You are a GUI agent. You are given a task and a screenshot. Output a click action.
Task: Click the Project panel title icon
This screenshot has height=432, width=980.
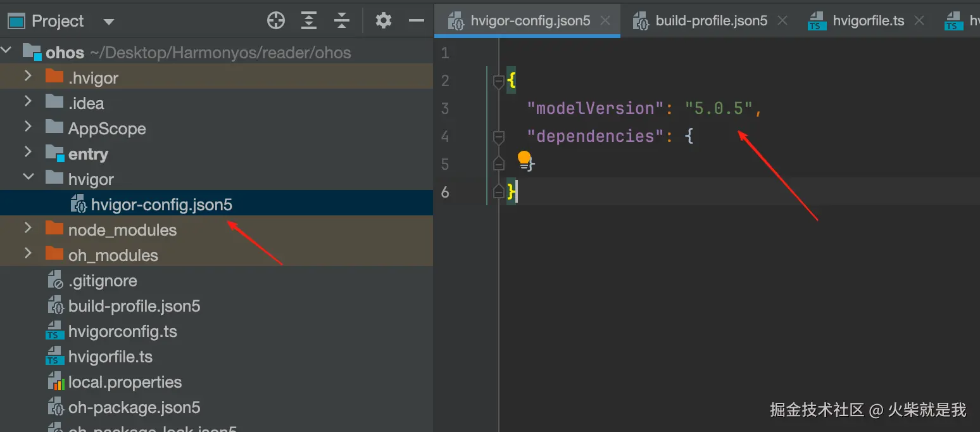tap(16, 21)
